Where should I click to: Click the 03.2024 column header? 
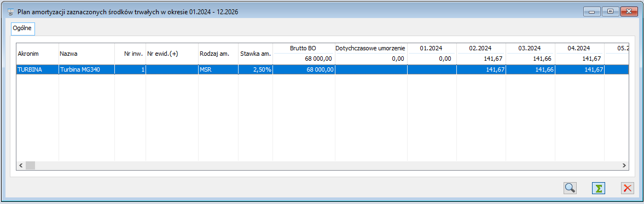point(530,49)
